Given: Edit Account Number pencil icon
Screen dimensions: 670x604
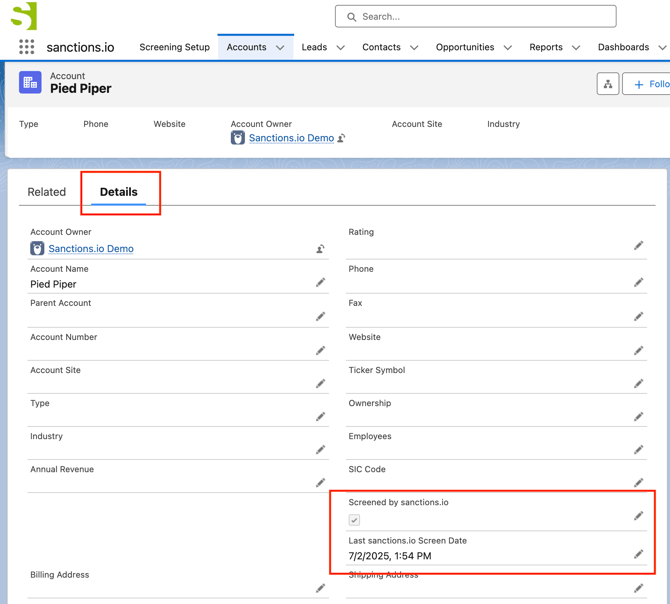Looking at the screenshot, I should [x=320, y=350].
